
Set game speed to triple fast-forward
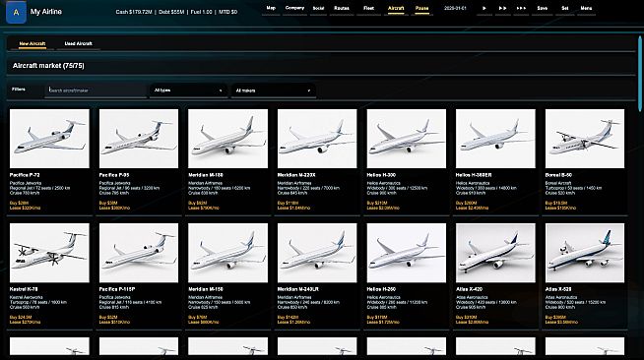[521, 8]
